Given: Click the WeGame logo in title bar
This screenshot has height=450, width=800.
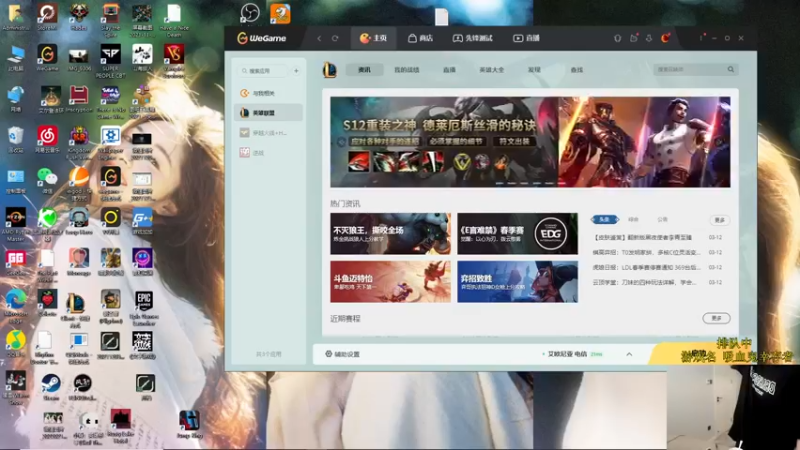Looking at the screenshot, I should 262,38.
